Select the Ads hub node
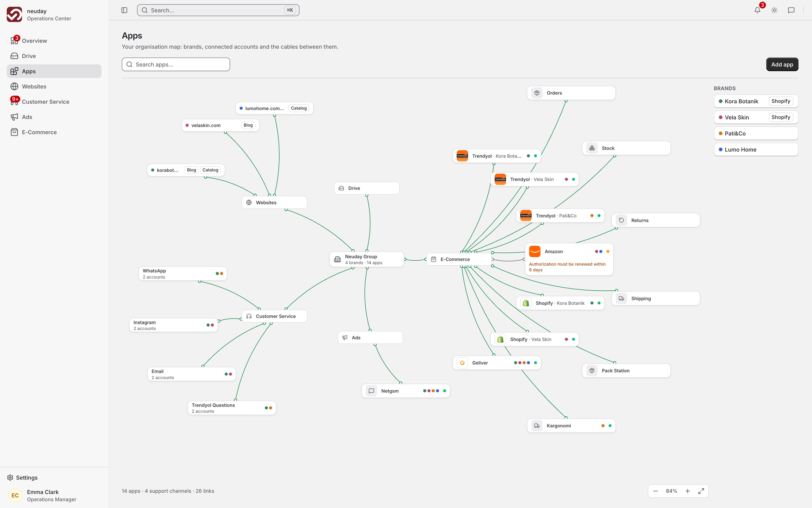812x508 pixels. click(370, 338)
